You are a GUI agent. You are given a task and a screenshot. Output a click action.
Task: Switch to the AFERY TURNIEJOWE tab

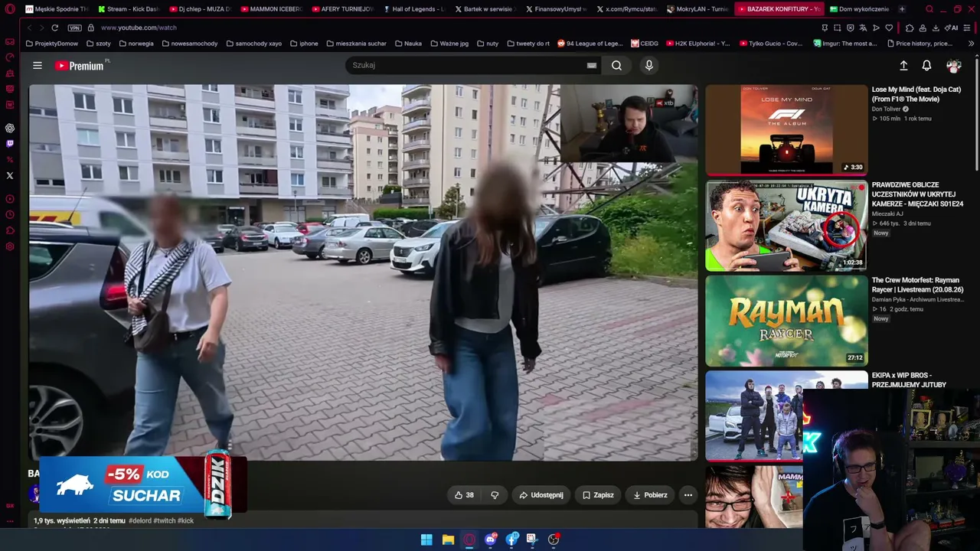tap(342, 9)
